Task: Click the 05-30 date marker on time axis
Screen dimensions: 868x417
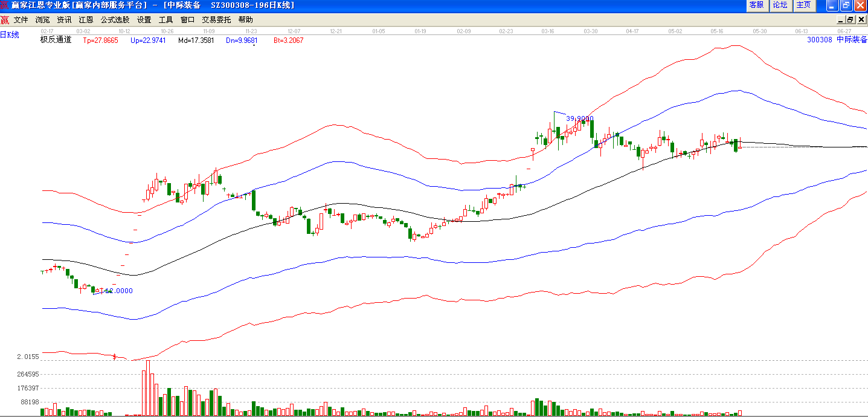Action: pyautogui.click(x=760, y=31)
